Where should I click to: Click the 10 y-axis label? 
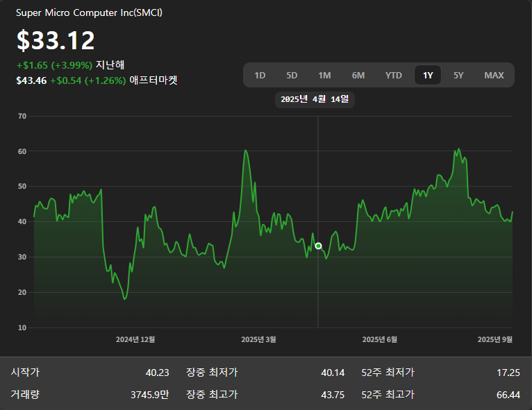click(x=22, y=327)
